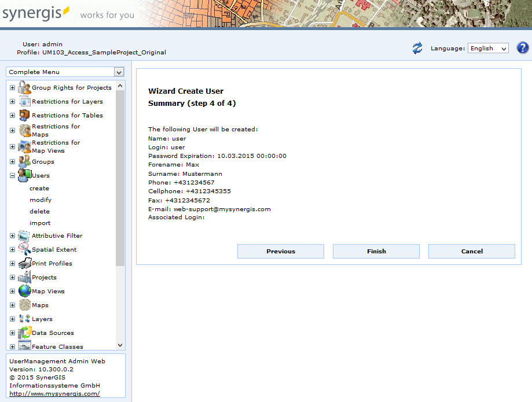The height and width of the screenshot is (402, 532).
Task: Click the Groups icon in the sidebar
Action: [23, 161]
